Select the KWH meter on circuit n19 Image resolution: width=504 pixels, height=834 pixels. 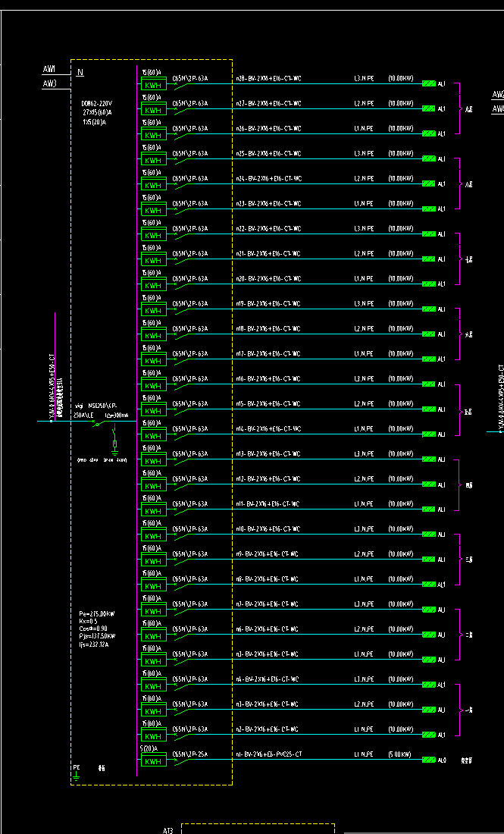coord(154,309)
